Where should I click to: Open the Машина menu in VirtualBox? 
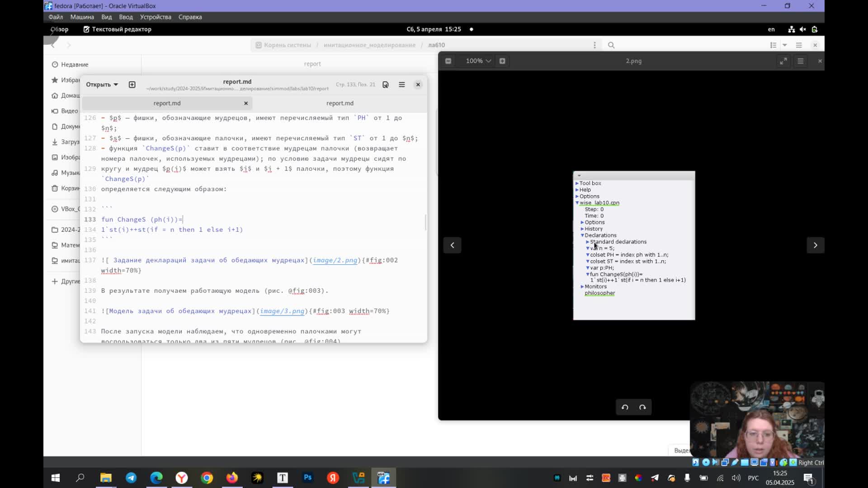[82, 17]
